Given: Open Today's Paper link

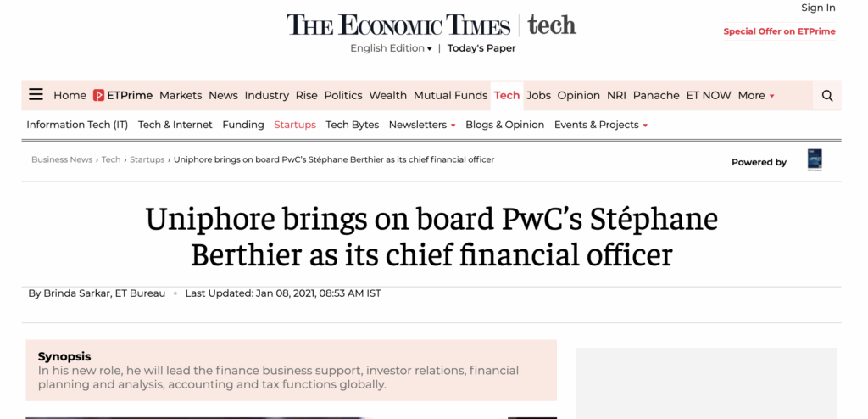Looking at the screenshot, I should pos(481,48).
